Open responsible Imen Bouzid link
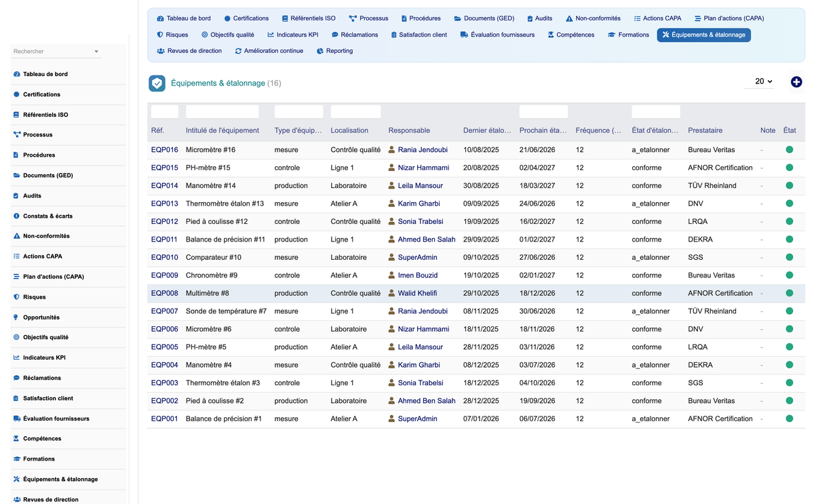This screenshot has height=504, width=814. pyautogui.click(x=418, y=275)
